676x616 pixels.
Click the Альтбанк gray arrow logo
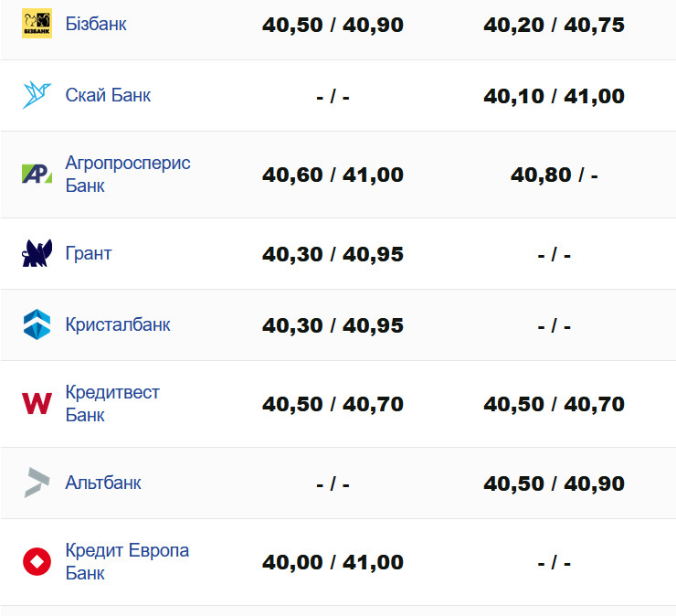click(x=37, y=483)
